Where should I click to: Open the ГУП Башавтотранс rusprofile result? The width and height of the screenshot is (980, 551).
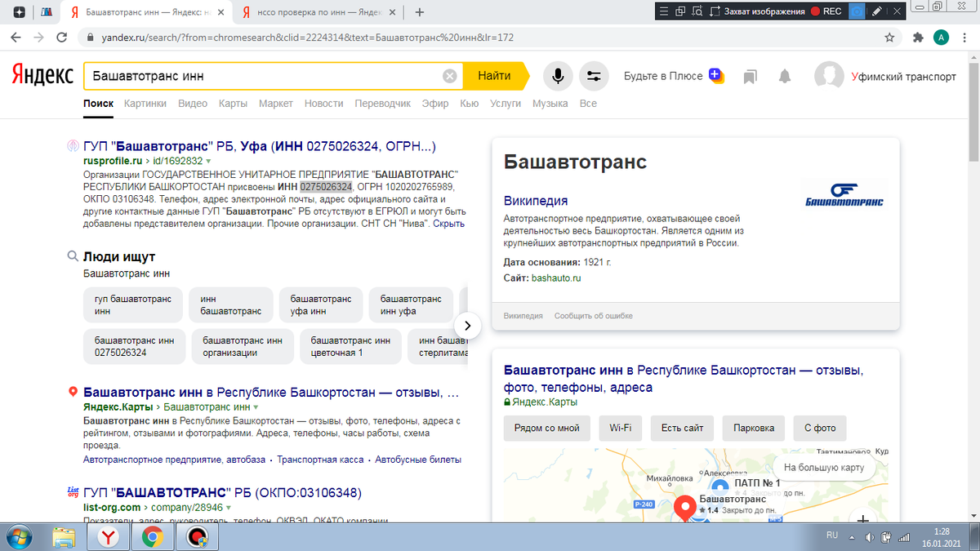click(x=260, y=146)
